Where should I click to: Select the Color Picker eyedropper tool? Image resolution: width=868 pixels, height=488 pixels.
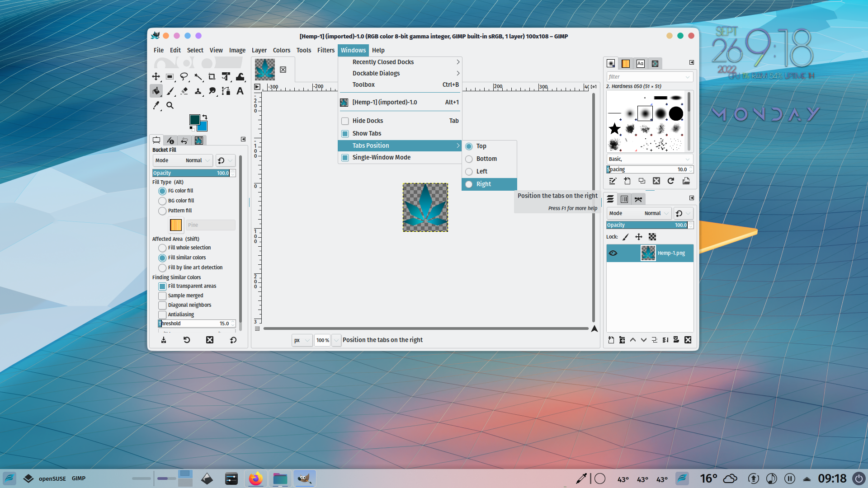pyautogui.click(x=156, y=105)
